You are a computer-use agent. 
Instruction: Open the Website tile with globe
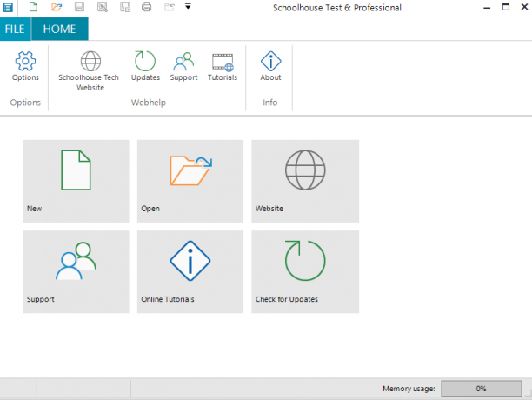click(305, 181)
